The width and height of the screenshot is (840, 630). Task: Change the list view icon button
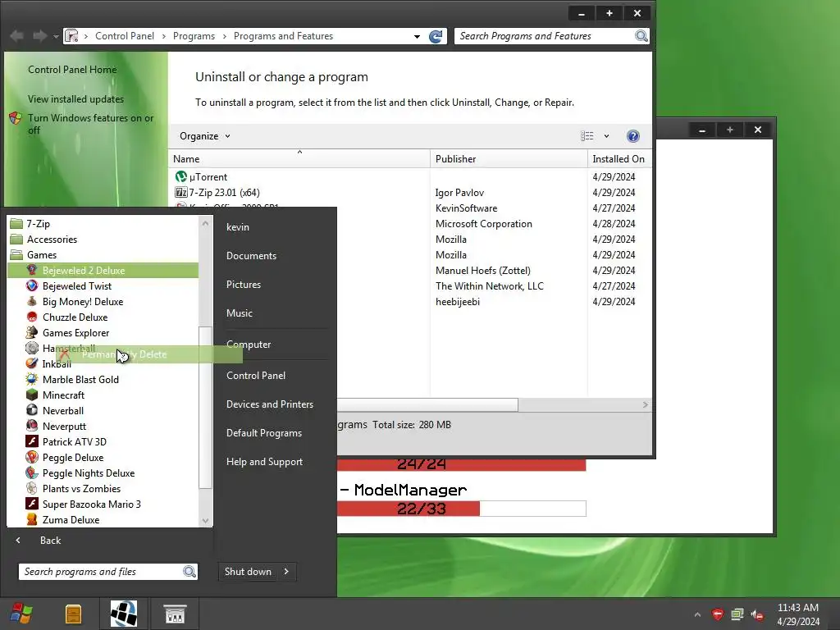pos(587,136)
